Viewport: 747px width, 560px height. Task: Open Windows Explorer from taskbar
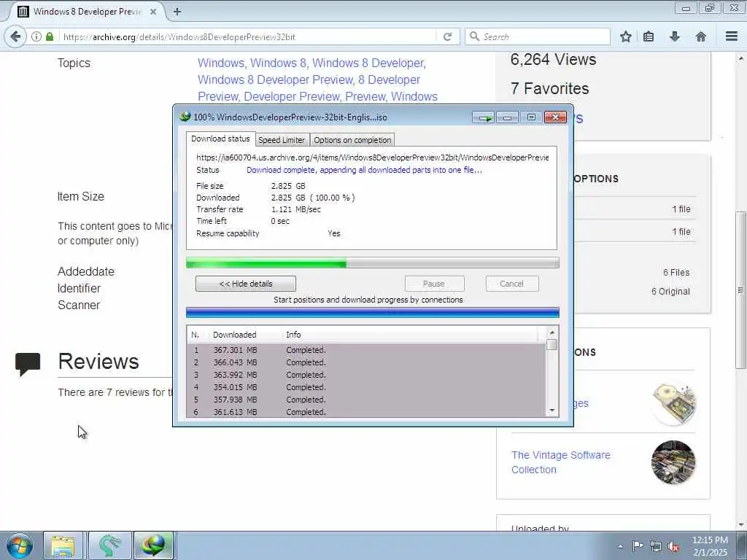pos(63,545)
